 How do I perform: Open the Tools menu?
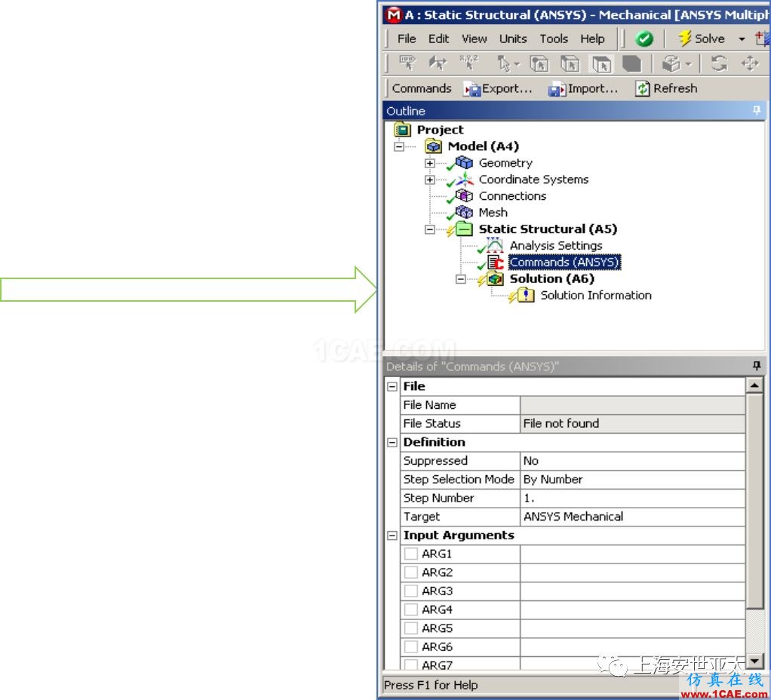(x=554, y=38)
